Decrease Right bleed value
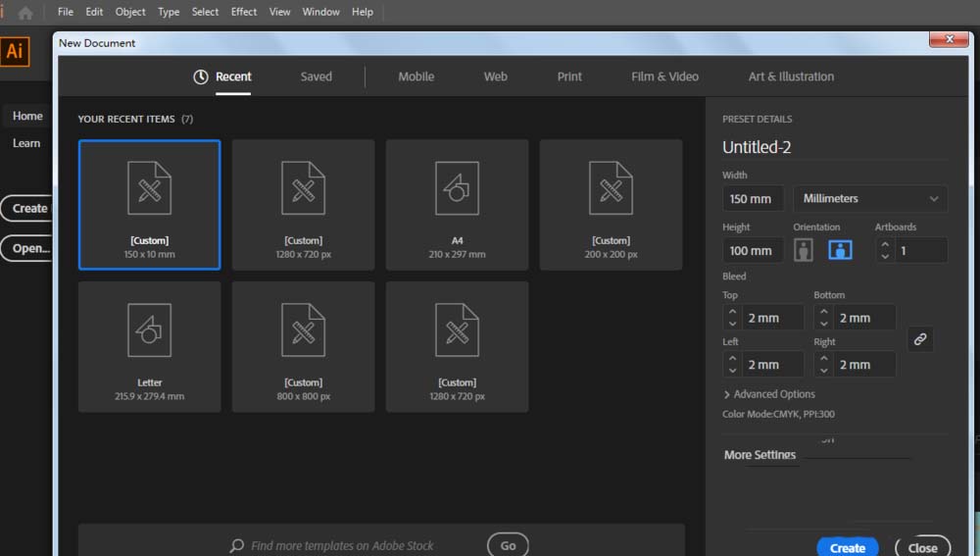Screen dimensions: 980x556 (824, 371)
